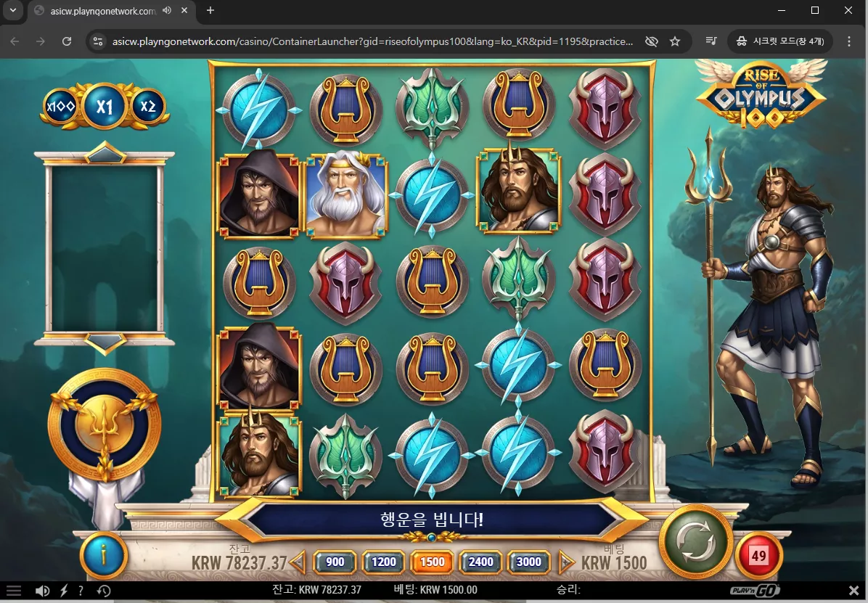Open media controls icon in Chrome toolbar
The image size is (868, 603).
(x=711, y=41)
